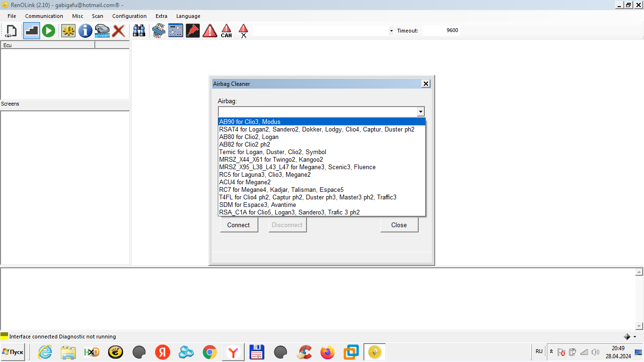
Task: Open the Scan menu
Action: coord(98,16)
